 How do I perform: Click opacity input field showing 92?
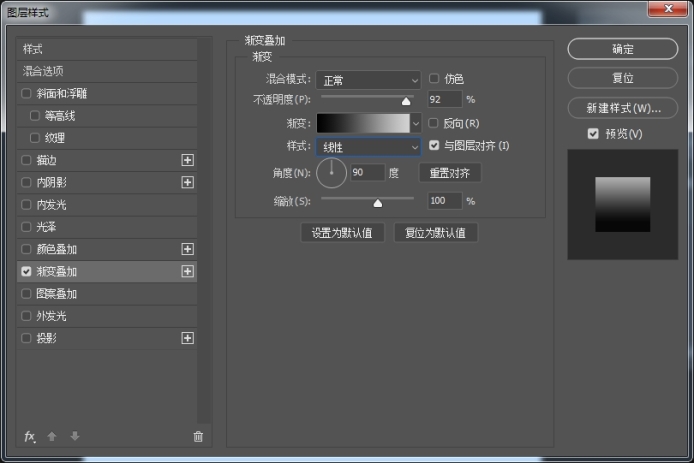(445, 100)
